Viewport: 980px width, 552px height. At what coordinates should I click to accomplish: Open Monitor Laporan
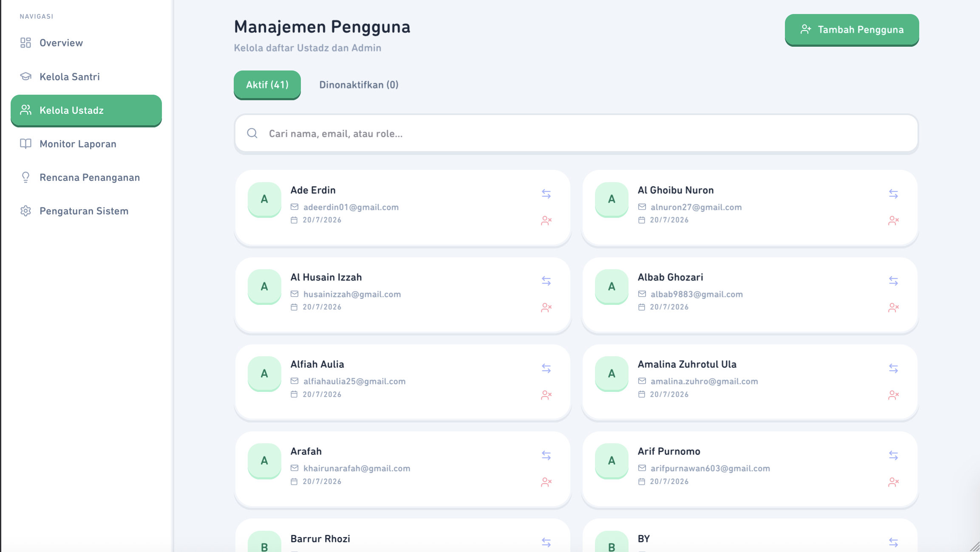pos(86,144)
